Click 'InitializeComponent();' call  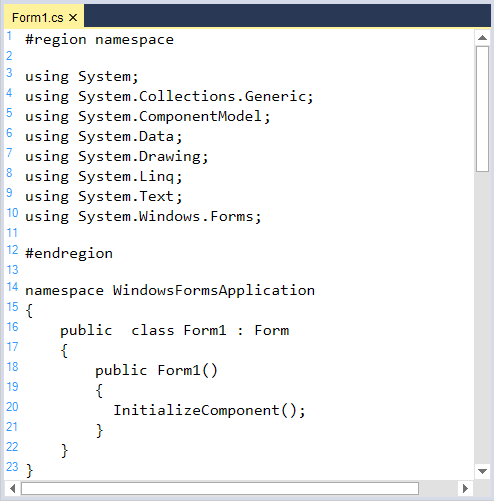click(209, 410)
